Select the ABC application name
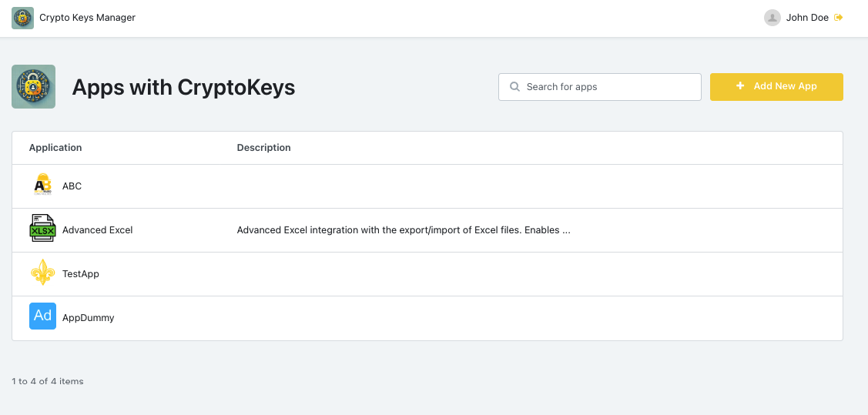The height and width of the screenshot is (415, 868). [72, 186]
